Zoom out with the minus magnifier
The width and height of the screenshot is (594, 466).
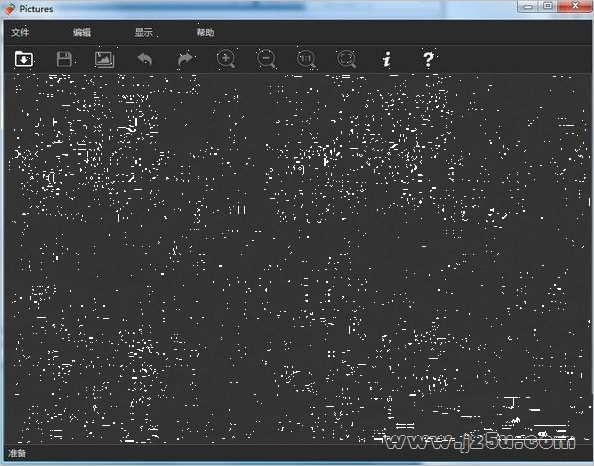click(x=267, y=59)
